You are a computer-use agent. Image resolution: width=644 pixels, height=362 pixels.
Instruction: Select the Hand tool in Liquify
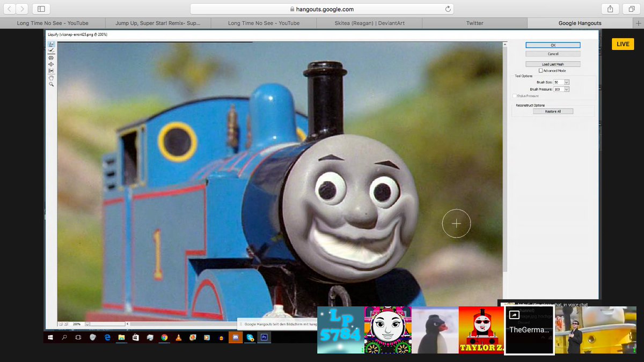(x=51, y=78)
